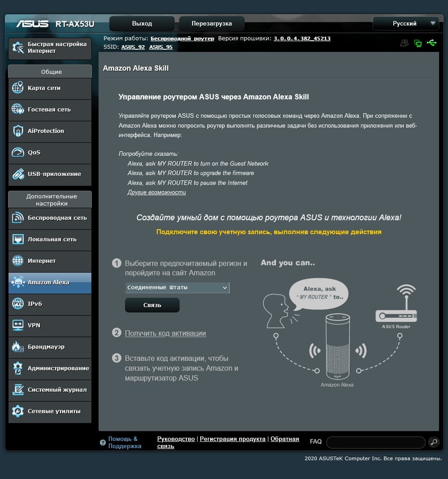Click the guest users status icon

404,43
